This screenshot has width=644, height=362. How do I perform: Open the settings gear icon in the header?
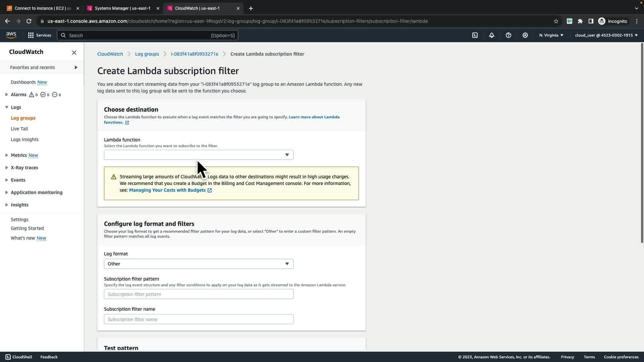[525, 35]
